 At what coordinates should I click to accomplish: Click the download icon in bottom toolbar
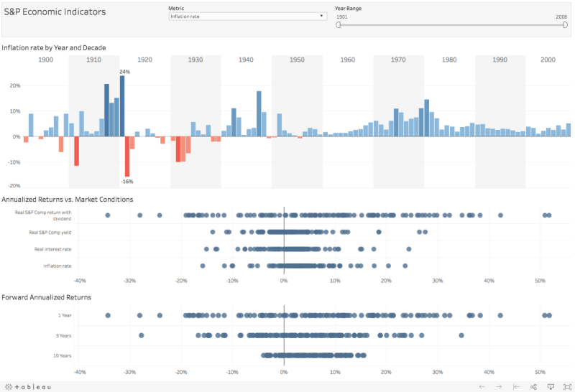point(551,386)
